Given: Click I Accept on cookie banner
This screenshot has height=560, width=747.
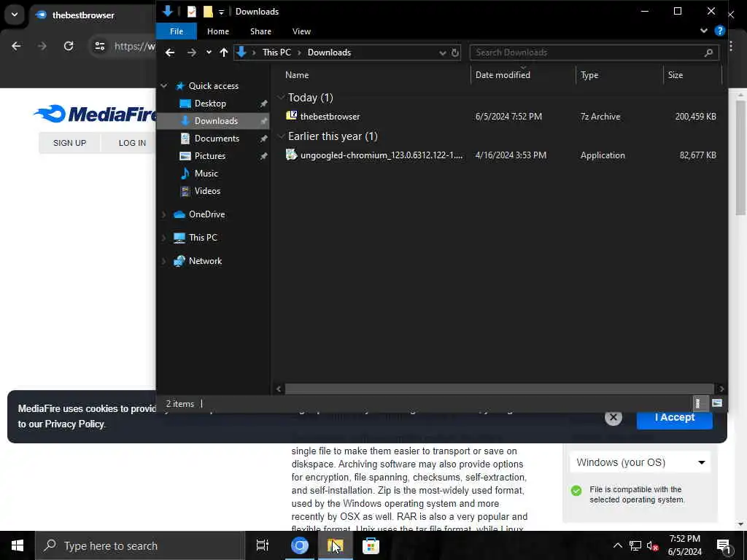Looking at the screenshot, I should click(x=675, y=418).
